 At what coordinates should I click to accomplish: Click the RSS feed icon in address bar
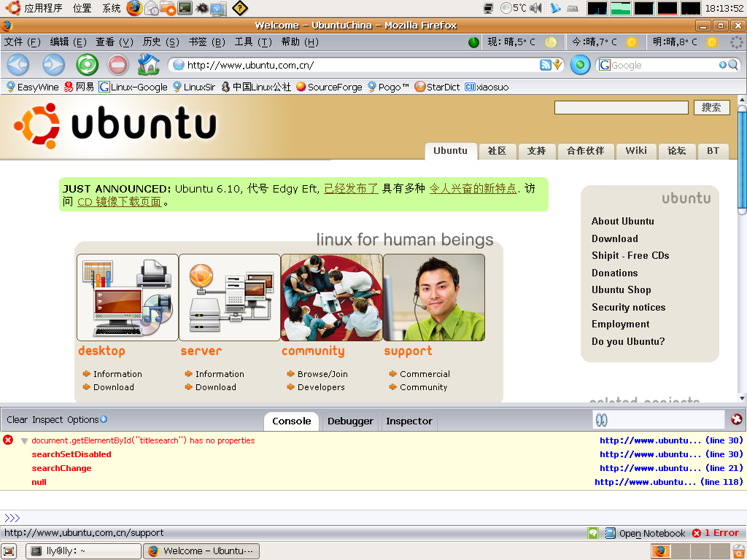[545, 65]
